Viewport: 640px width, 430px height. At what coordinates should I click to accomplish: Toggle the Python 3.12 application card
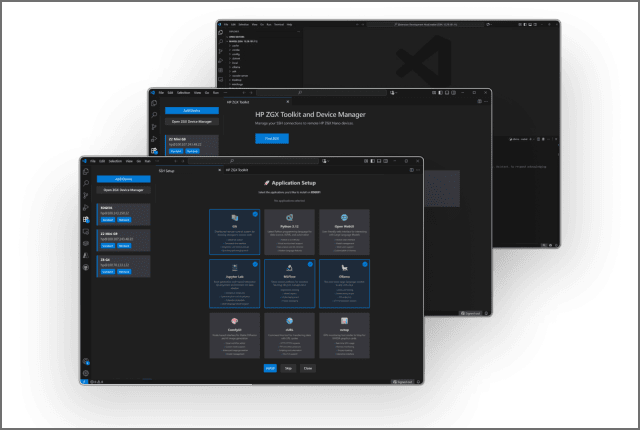(x=288, y=231)
